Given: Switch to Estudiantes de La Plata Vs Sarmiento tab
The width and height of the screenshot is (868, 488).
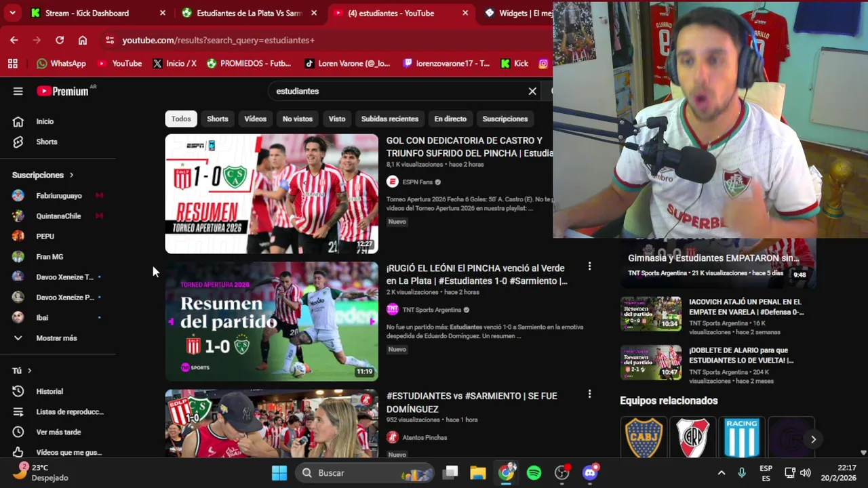Looking at the screenshot, I should 250,13.
